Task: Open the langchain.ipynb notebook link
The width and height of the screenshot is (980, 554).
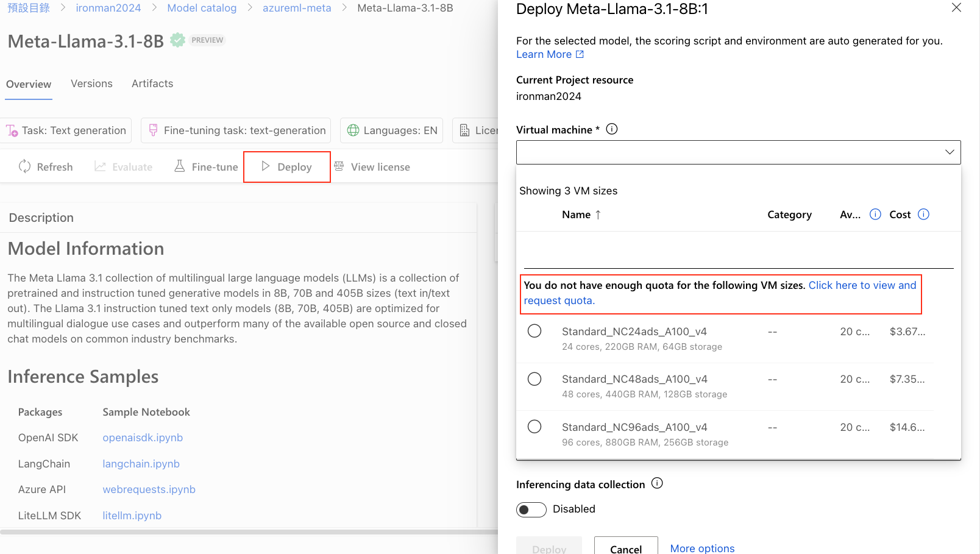Action: tap(141, 464)
